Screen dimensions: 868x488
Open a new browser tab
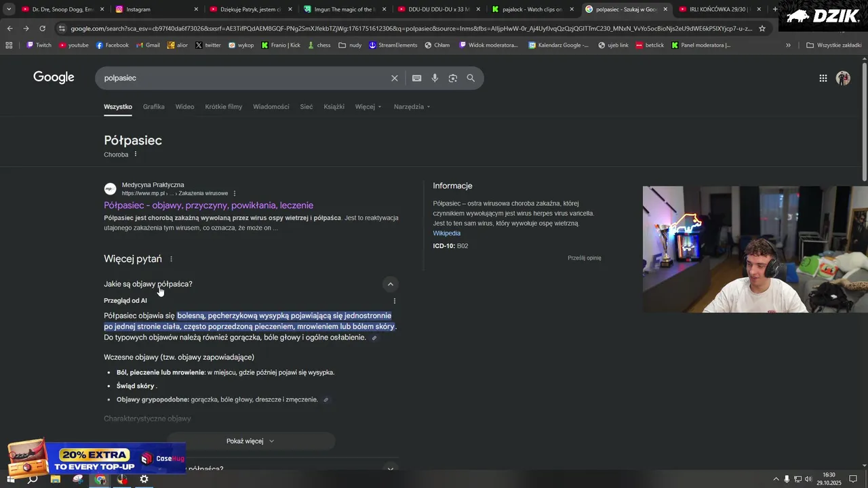(x=775, y=9)
